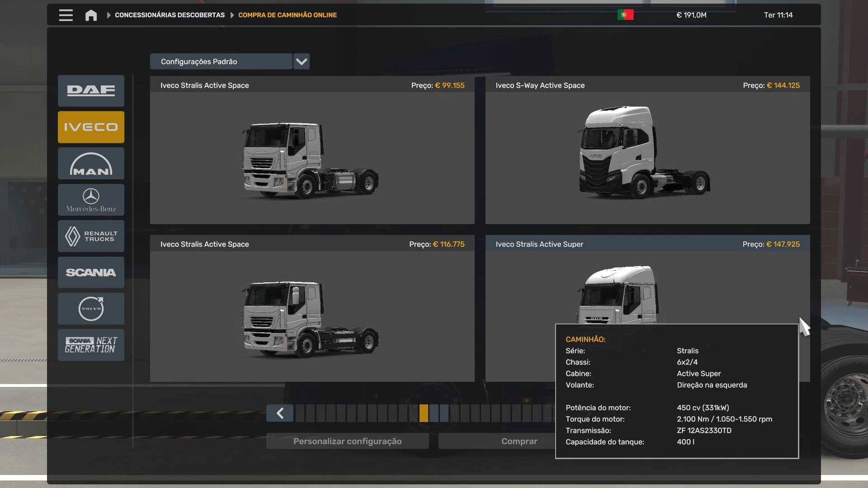Choose the Mercedes-Benz brand logo

click(91, 200)
